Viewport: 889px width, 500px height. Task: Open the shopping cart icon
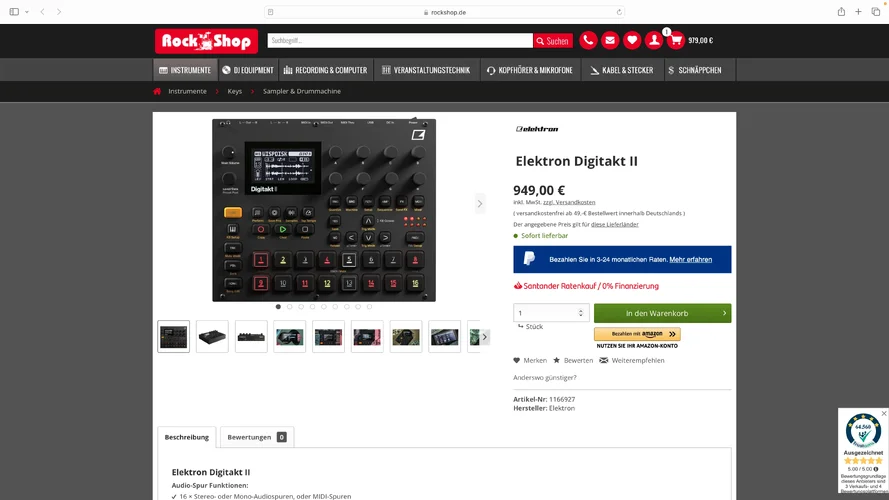pyautogui.click(x=676, y=41)
